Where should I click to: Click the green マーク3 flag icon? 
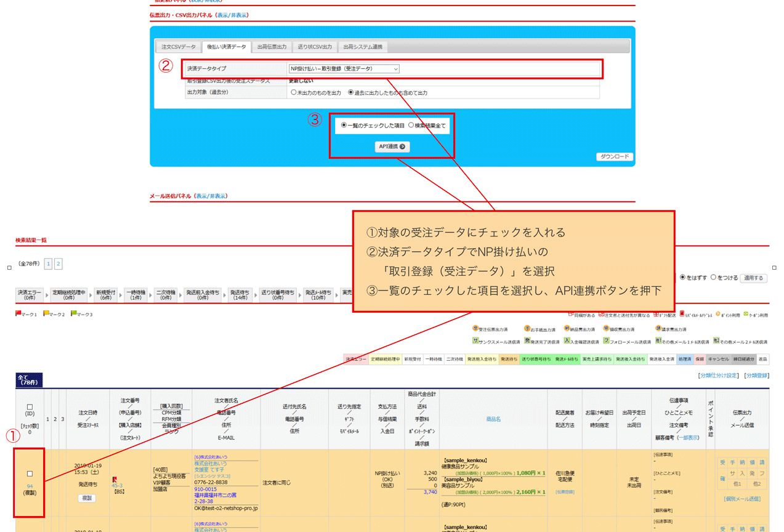(73, 314)
